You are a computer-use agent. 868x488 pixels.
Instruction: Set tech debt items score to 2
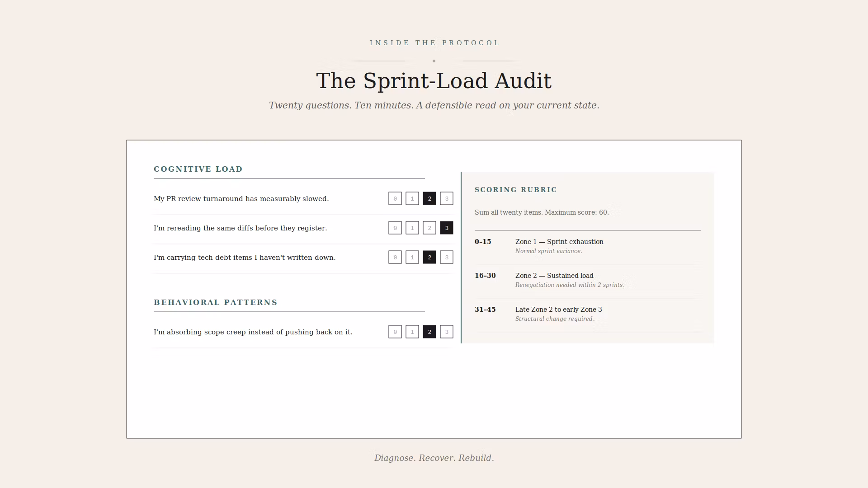(429, 257)
